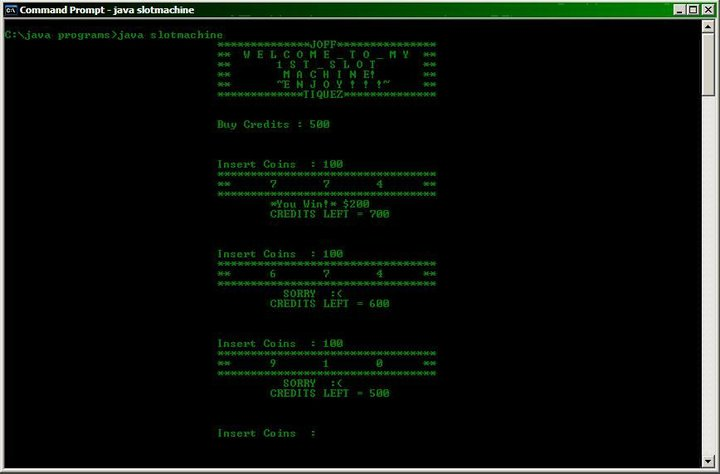Image resolution: width=720 pixels, height=474 pixels.
Task: Minimize the Command Prompt window
Action: tap(680, 10)
